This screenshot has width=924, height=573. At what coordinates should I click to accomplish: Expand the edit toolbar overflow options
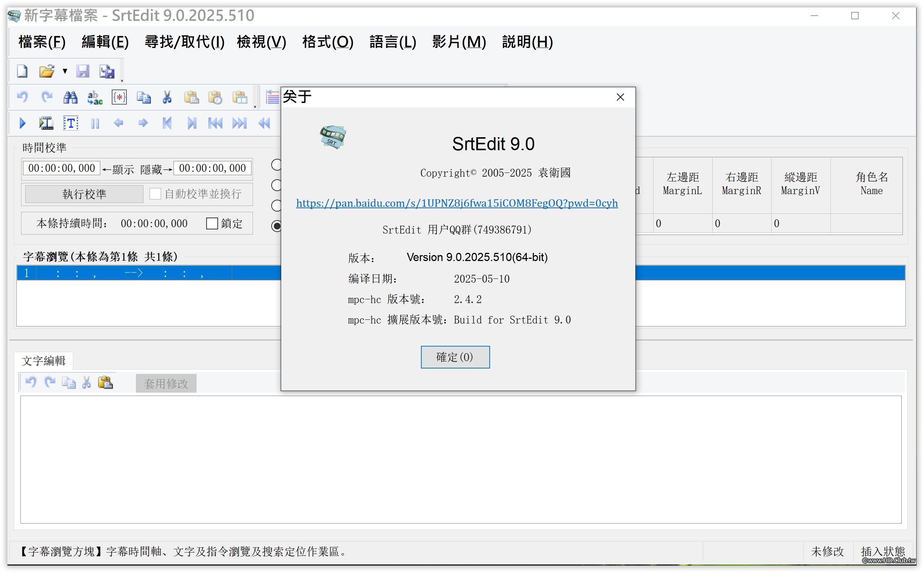pyautogui.click(x=255, y=106)
